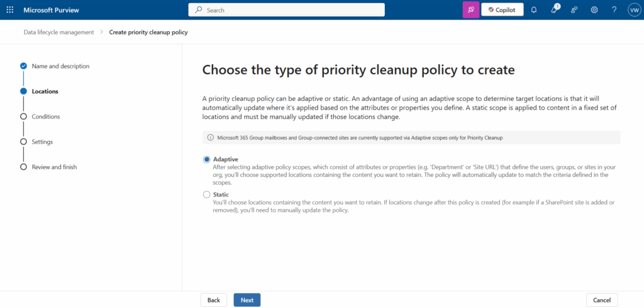This screenshot has height=308, width=644.
Task: Click the linked-people icon in the header
Action: click(x=574, y=10)
